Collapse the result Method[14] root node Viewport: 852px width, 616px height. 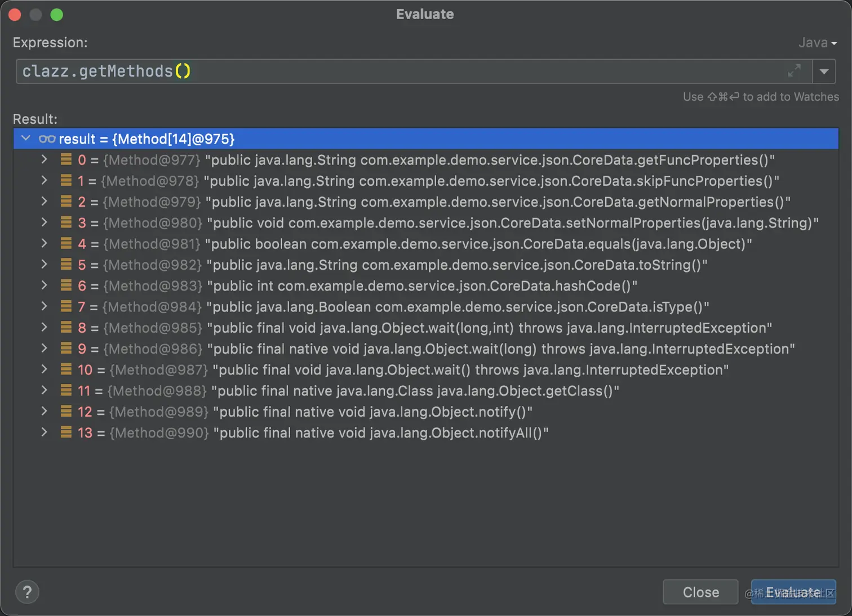click(26, 139)
